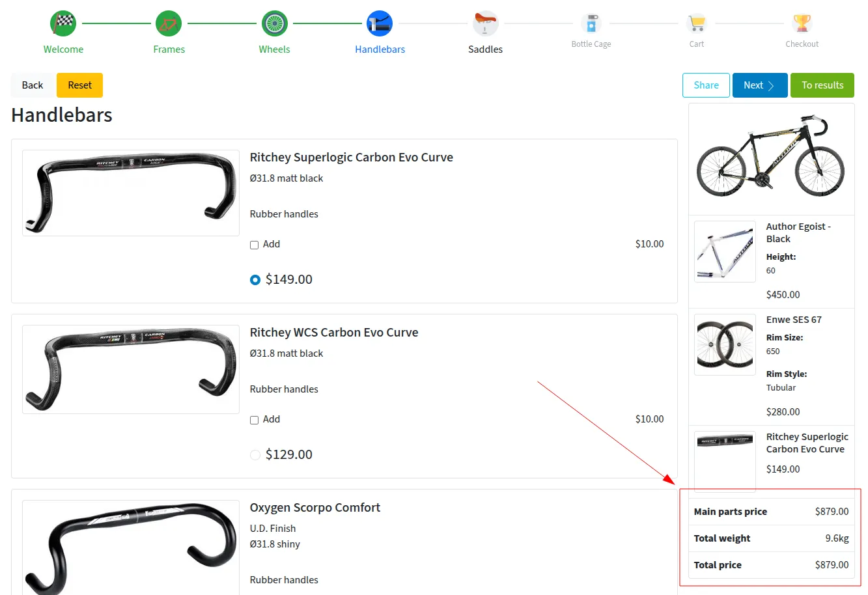868x595 pixels.
Task: Click the Checkout trophy step icon
Action: [802, 23]
